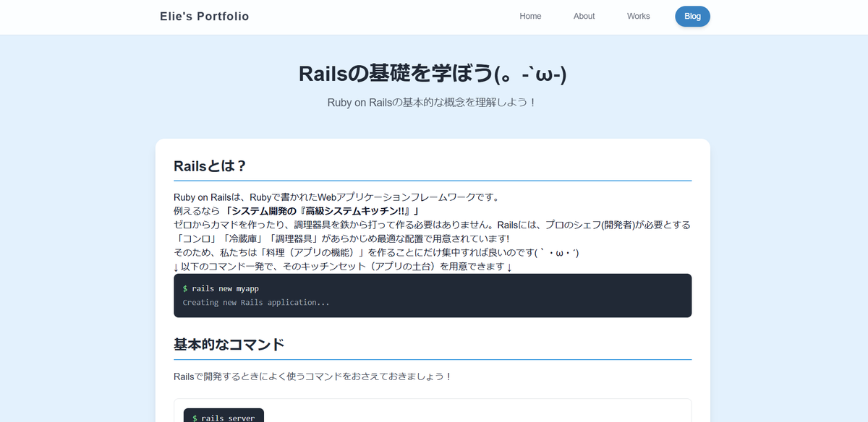Select the article title "Railsの基礎を学ぼう"
This screenshot has height=422, width=868.
point(433,73)
